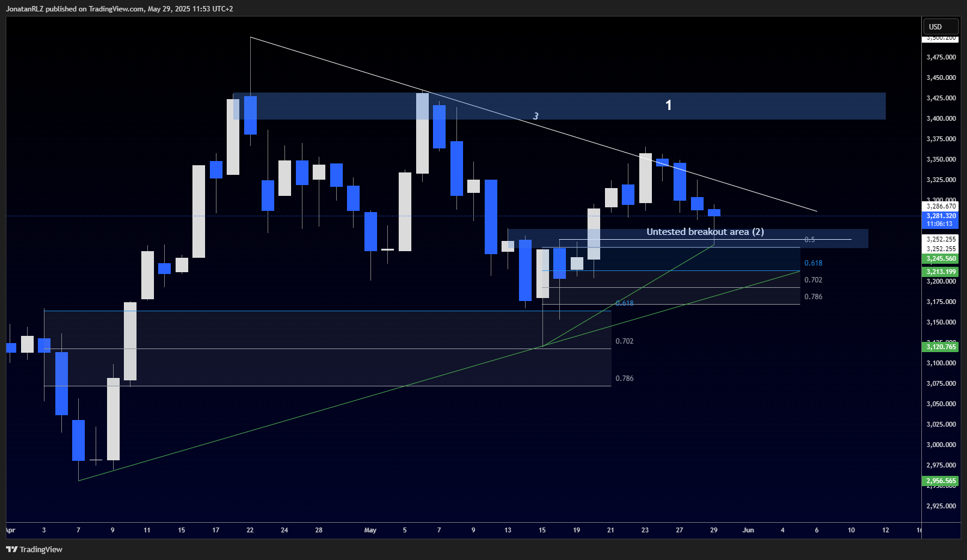
Task: Select the 'Untested breakout area (2)' annotation
Action: [x=705, y=232]
